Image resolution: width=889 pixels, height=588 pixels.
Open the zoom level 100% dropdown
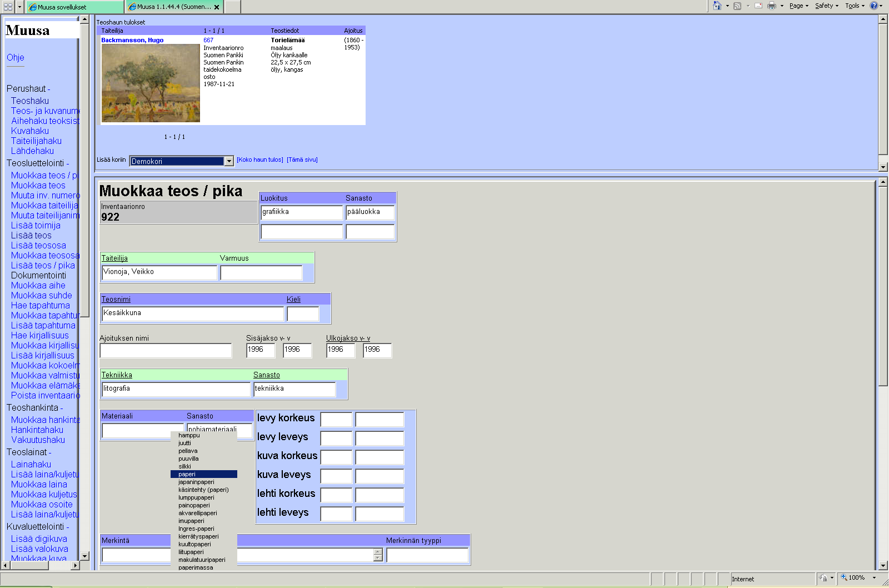coord(874,578)
